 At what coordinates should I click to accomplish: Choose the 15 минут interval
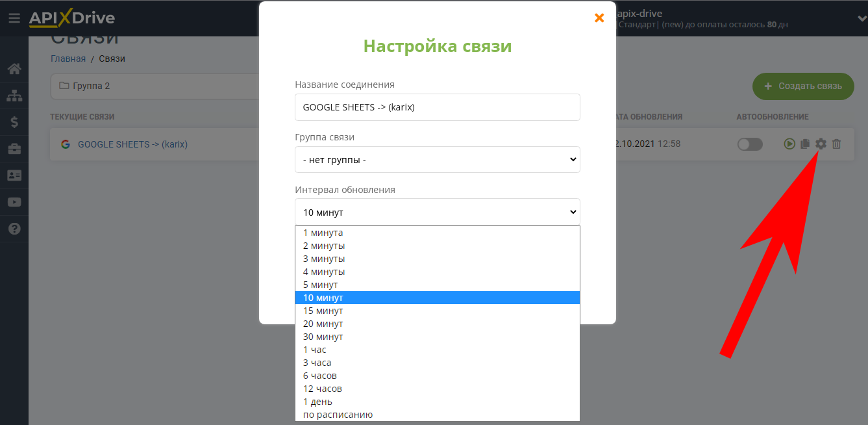click(x=437, y=311)
